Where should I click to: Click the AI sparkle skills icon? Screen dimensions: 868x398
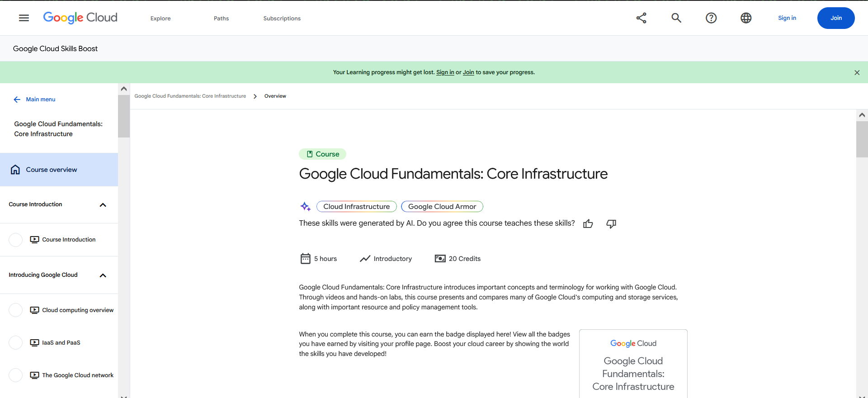306,207
